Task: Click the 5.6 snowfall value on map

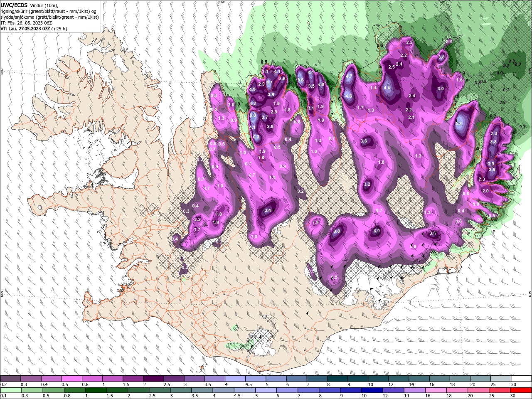Action: (x=300, y=80)
